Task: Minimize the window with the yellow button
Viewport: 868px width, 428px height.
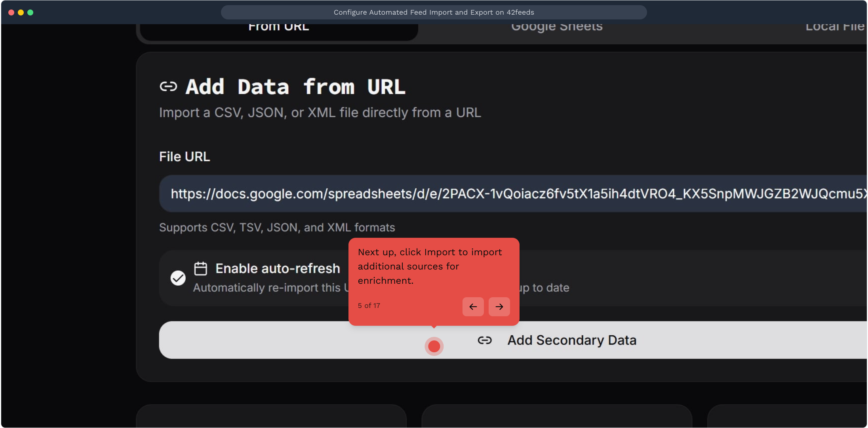Action: click(x=21, y=12)
